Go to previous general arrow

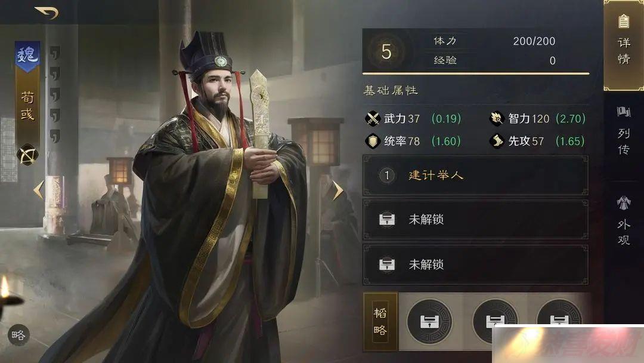[39, 190]
